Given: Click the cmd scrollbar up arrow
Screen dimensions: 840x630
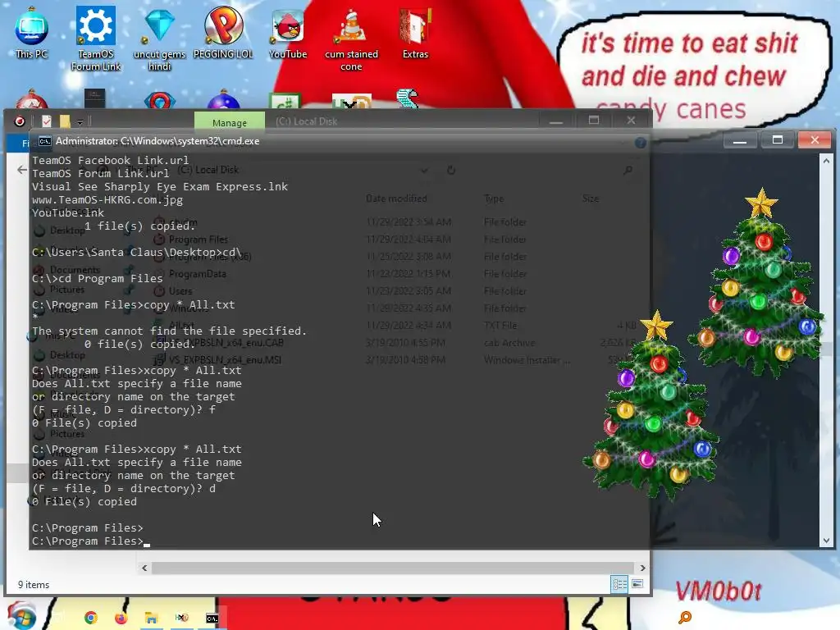Looking at the screenshot, I should pos(826,160).
